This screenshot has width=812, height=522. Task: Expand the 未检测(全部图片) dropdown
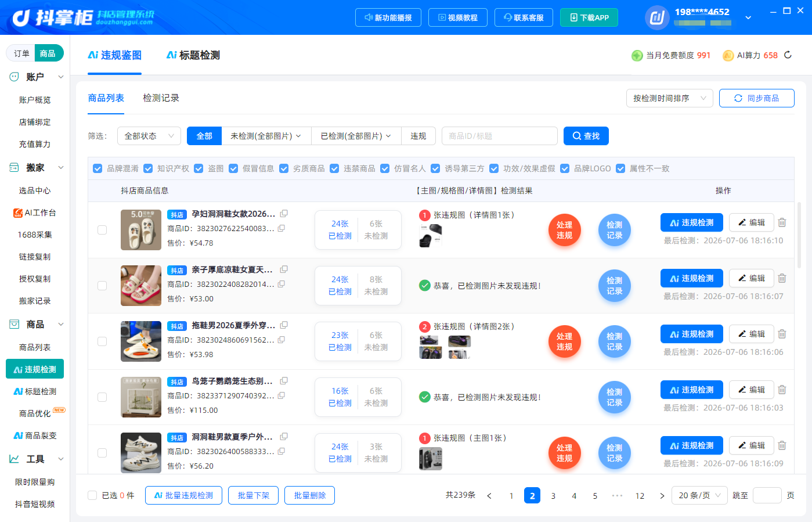pyautogui.click(x=266, y=136)
